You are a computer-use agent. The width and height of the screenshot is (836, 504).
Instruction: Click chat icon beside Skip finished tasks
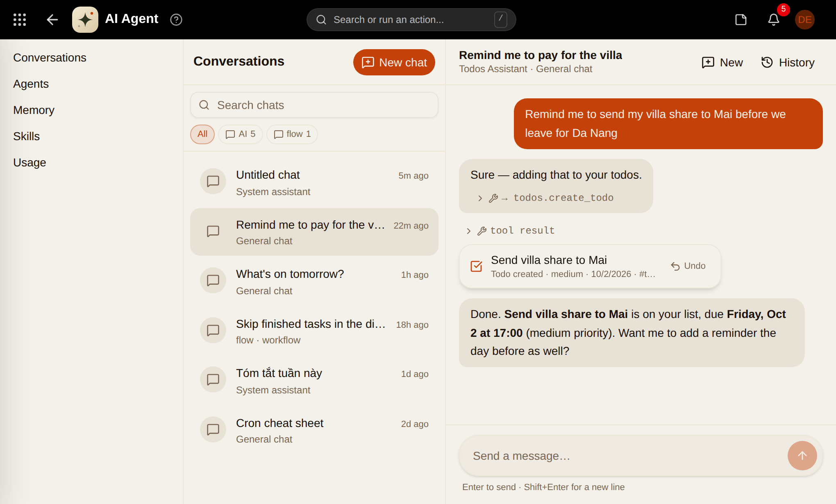point(213,330)
